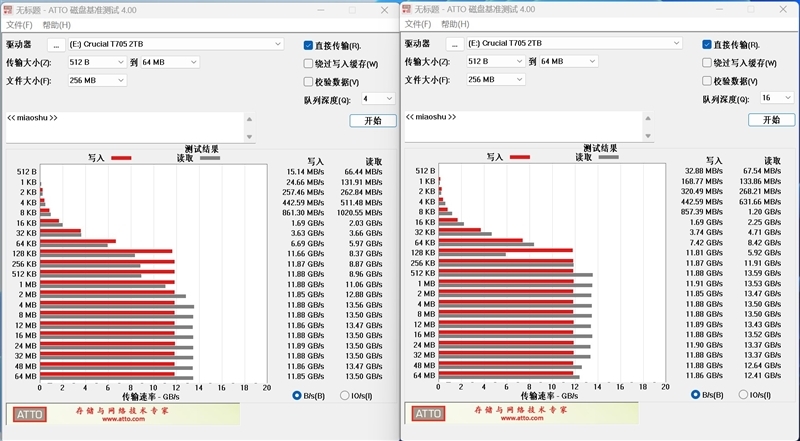Viewport: 800px width, 441px height.
Task: Click drive browse '...' button in left window
Action: (56, 45)
